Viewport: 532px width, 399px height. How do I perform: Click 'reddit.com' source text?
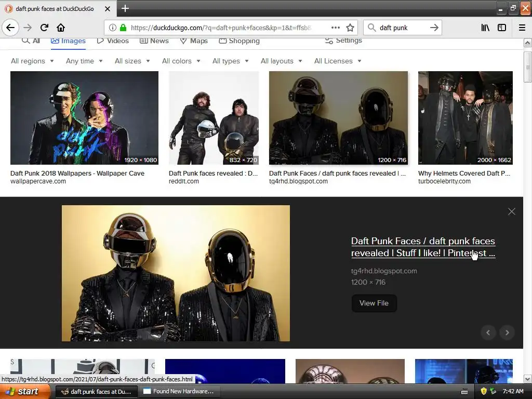(184, 181)
